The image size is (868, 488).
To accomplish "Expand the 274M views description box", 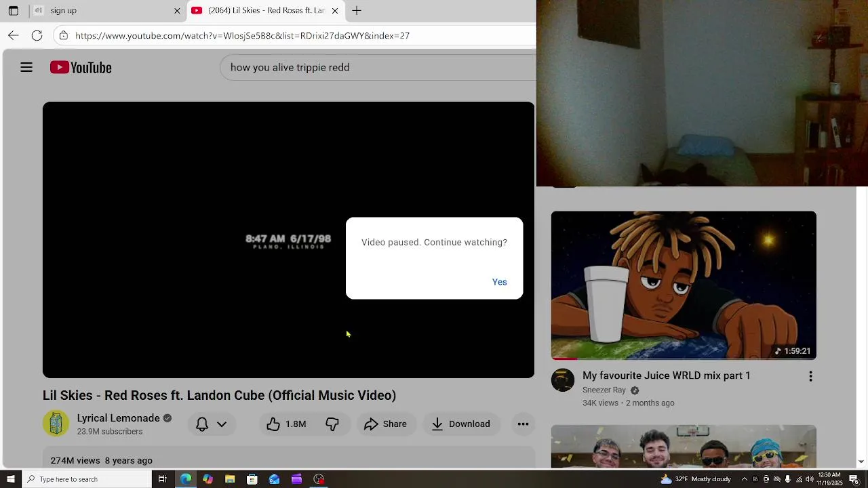I will pyautogui.click(x=288, y=459).
